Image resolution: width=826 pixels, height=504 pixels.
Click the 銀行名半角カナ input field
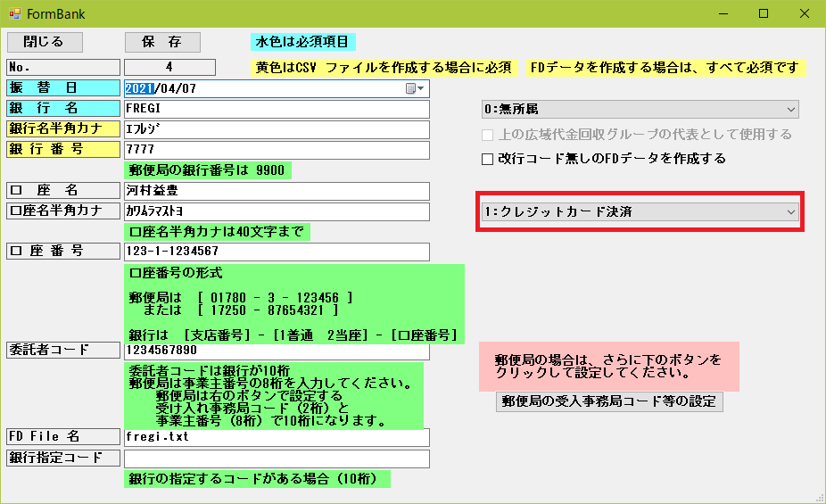[x=277, y=129]
